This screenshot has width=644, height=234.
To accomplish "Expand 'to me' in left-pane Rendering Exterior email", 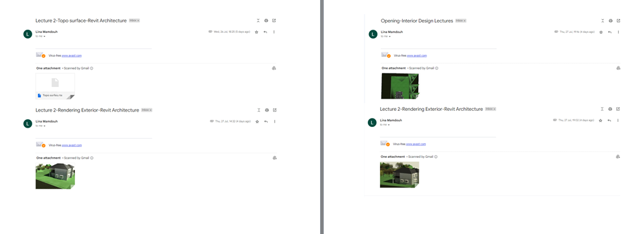I will click(x=45, y=126).
